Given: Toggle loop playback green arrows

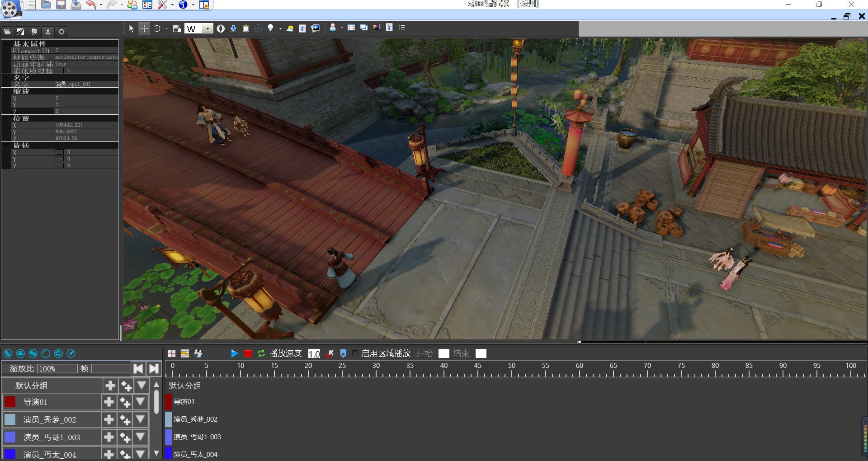Looking at the screenshot, I should click(x=261, y=353).
